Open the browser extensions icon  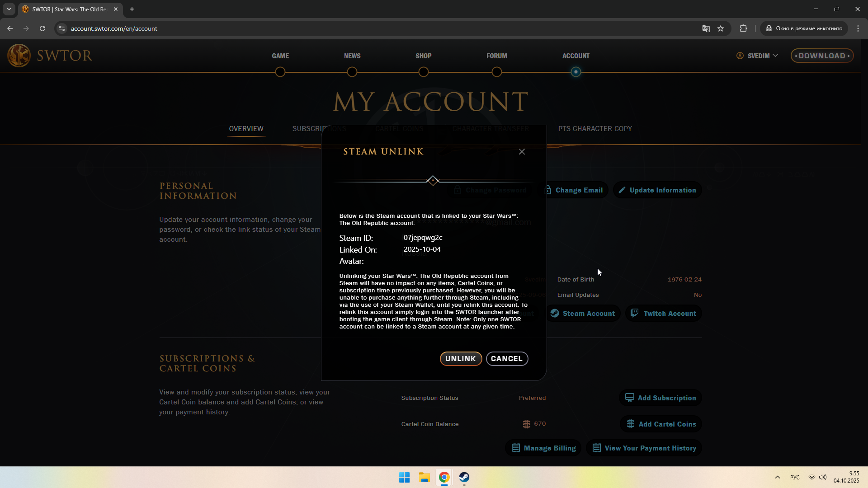pos(743,28)
